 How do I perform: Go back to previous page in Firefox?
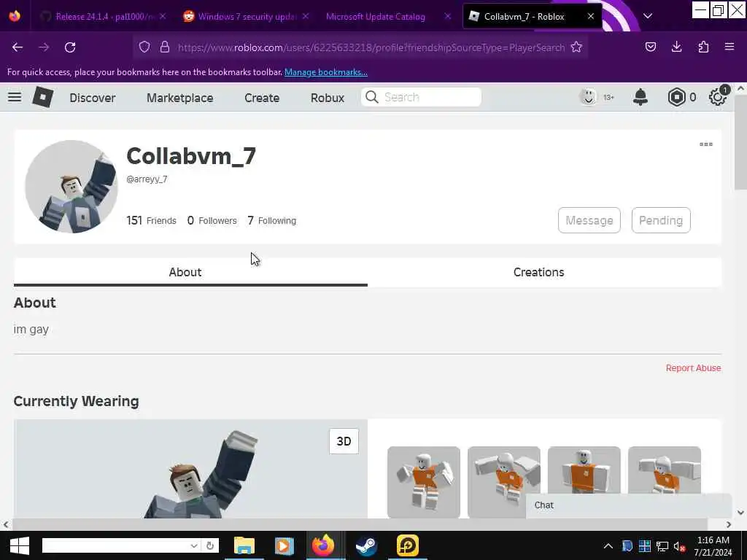18,47
